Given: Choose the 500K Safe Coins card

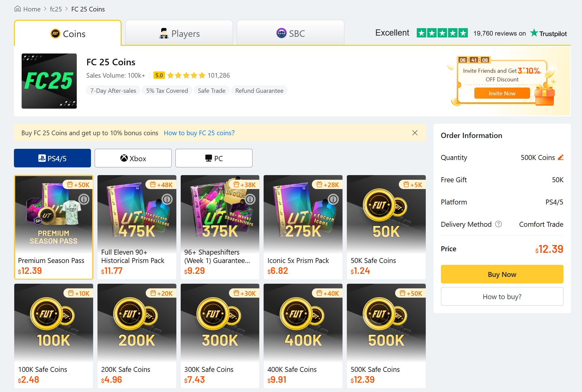Looking at the screenshot, I should pyautogui.click(x=386, y=336).
